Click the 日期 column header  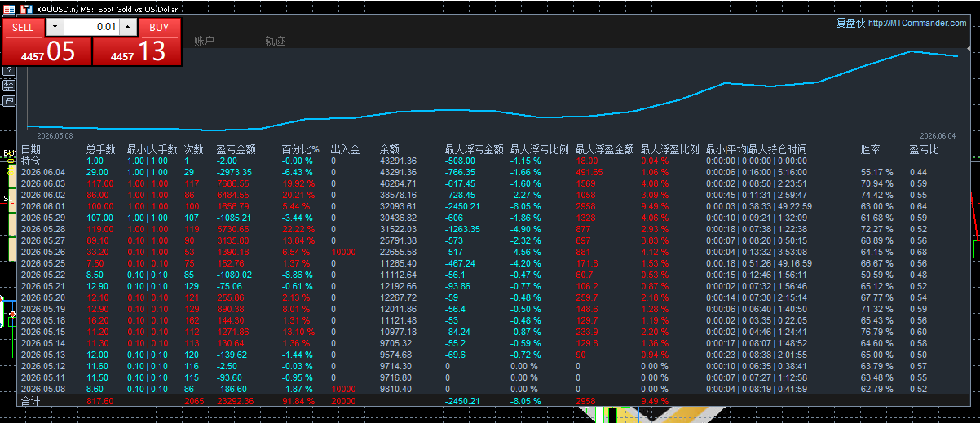tap(30, 150)
